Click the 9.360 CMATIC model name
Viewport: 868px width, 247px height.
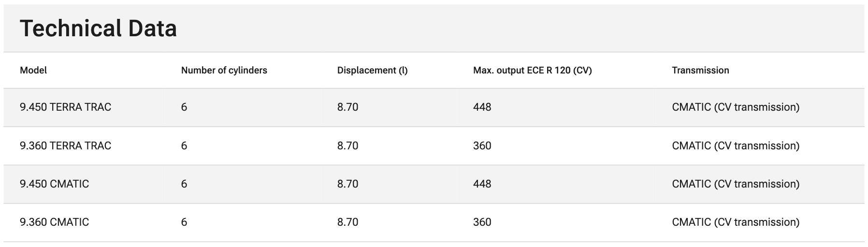pos(54,222)
